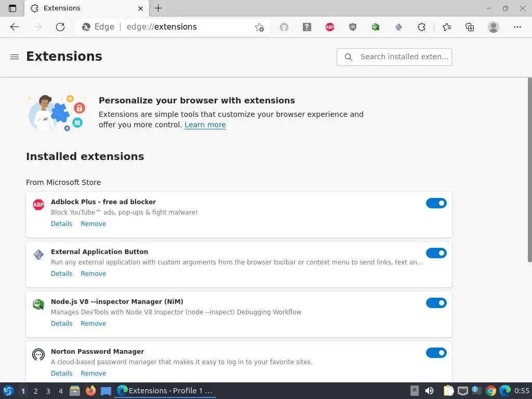Focus the Search installed extensions field
Viewport: 532px width, 399px height.
(394, 57)
